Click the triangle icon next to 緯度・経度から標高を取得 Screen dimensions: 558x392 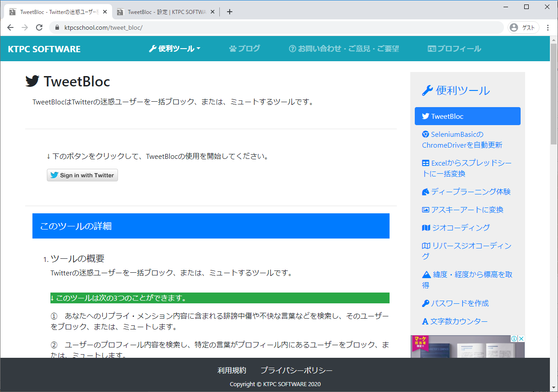pyautogui.click(x=425, y=274)
